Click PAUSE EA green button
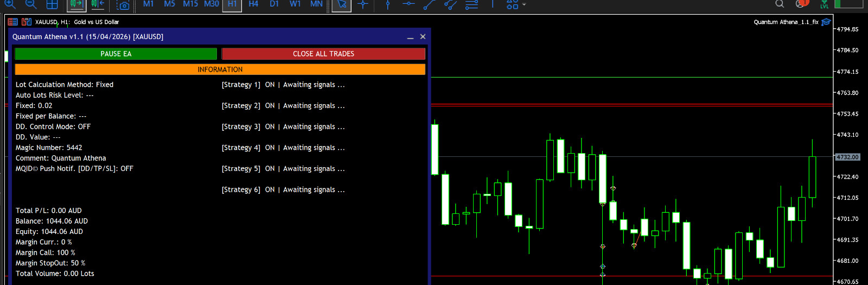 click(x=116, y=54)
